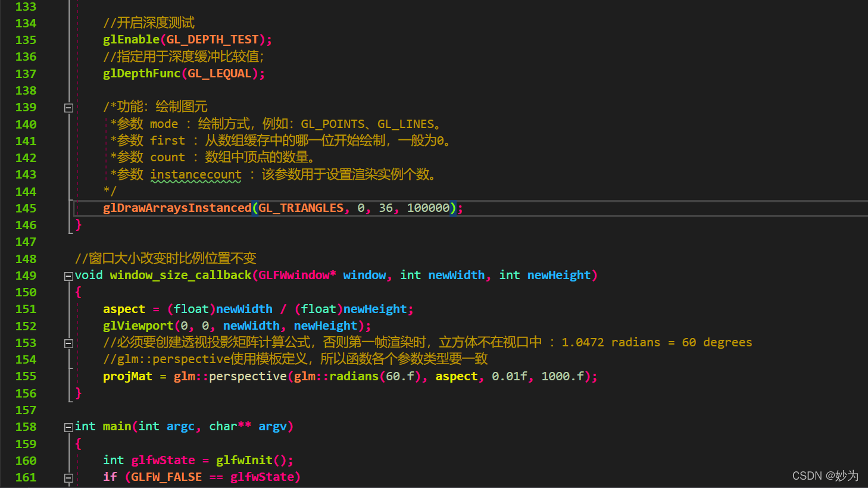
Task: Click opening brace on line 150
Action: 78,292
